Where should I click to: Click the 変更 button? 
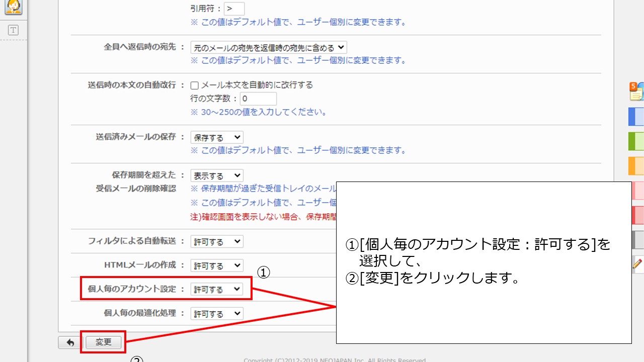click(x=104, y=342)
